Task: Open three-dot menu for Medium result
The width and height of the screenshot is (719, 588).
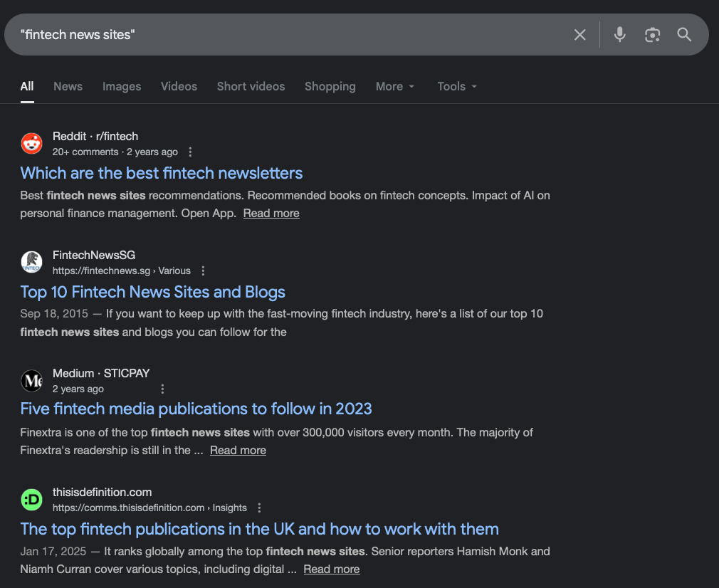Action: click(x=162, y=389)
